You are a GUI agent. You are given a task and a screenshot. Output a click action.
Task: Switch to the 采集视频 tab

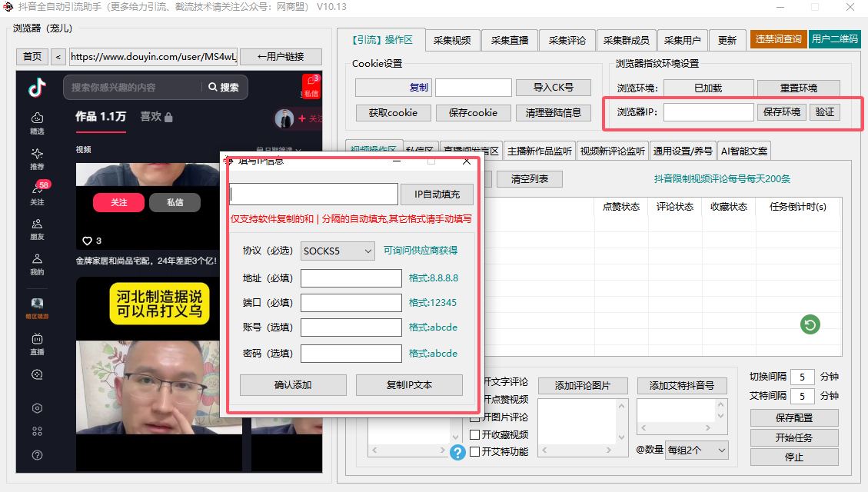[452, 41]
